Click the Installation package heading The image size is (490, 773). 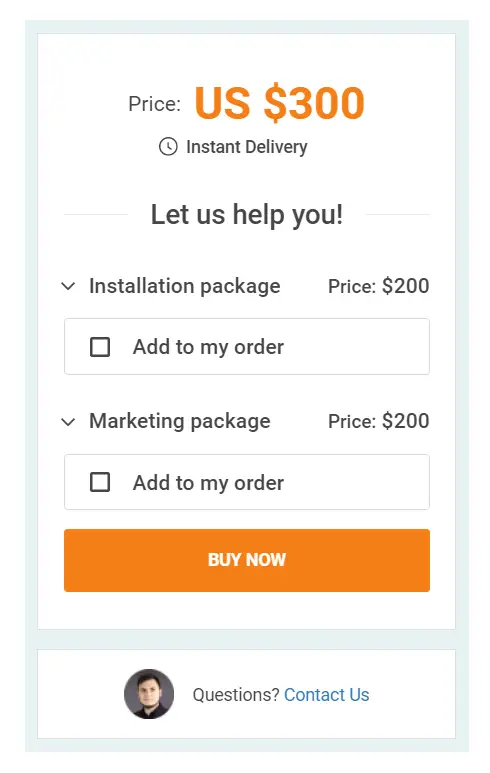(184, 286)
